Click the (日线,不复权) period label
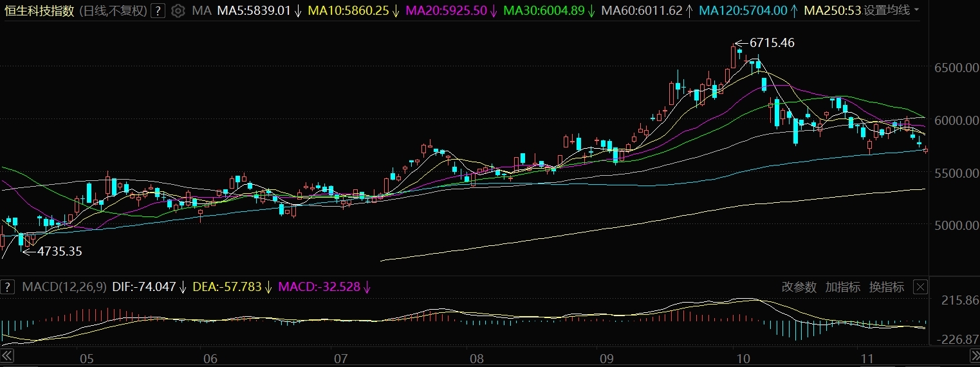Viewport: 980px width, 367px height. (x=114, y=10)
